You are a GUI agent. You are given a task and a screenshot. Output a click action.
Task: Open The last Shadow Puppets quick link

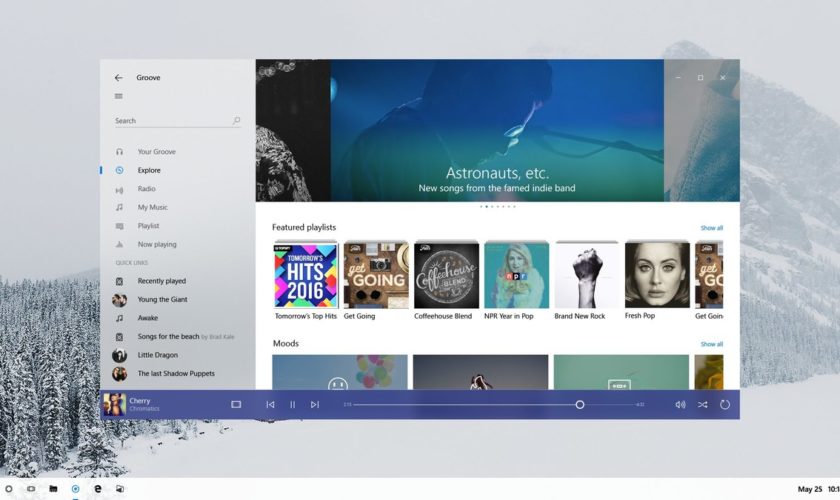(177, 374)
